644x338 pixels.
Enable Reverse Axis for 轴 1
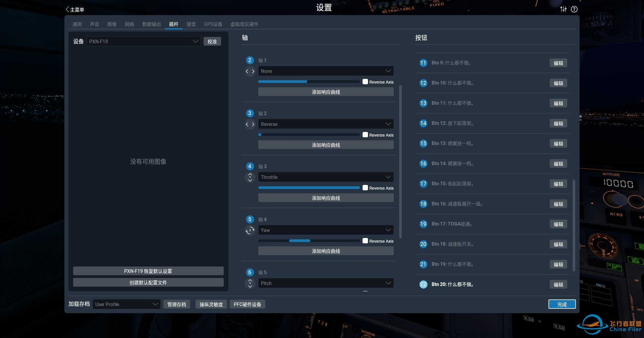click(x=365, y=82)
